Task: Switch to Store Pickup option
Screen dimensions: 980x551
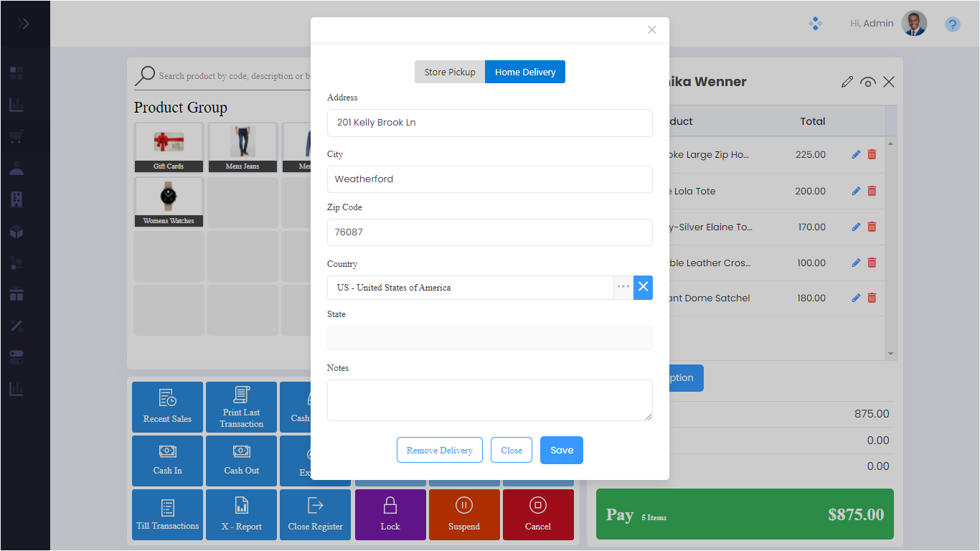Action: point(450,72)
